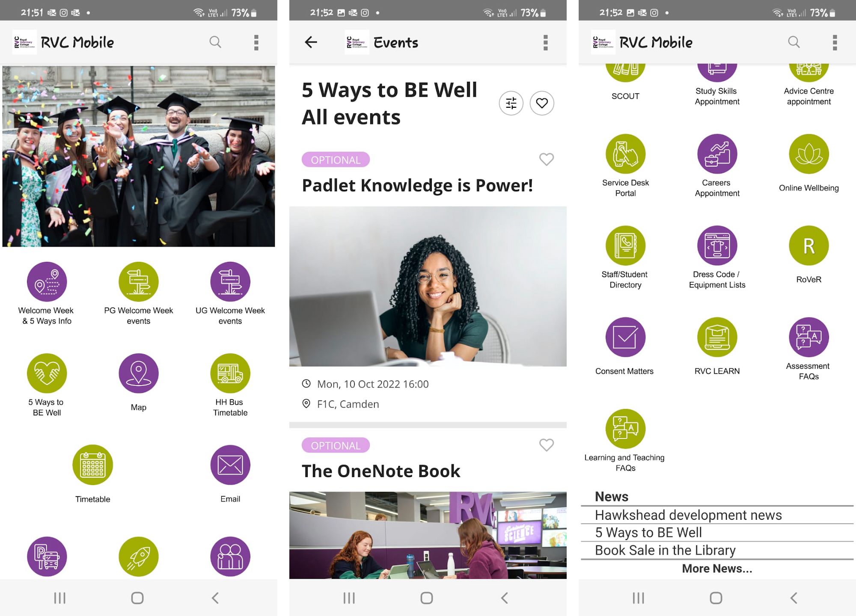
Task: Toggle the favorites filter heart button in Events header
Action: coord(542,103)
